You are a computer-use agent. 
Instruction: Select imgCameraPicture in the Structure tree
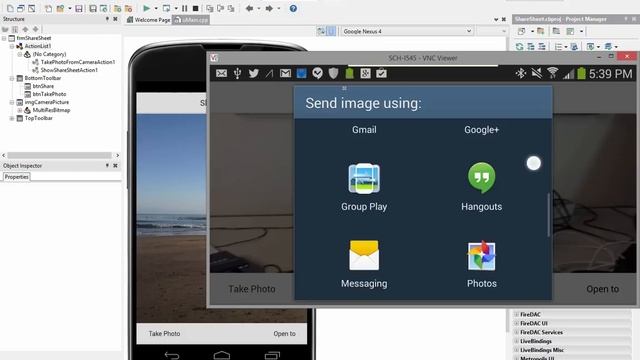point(47,102)
